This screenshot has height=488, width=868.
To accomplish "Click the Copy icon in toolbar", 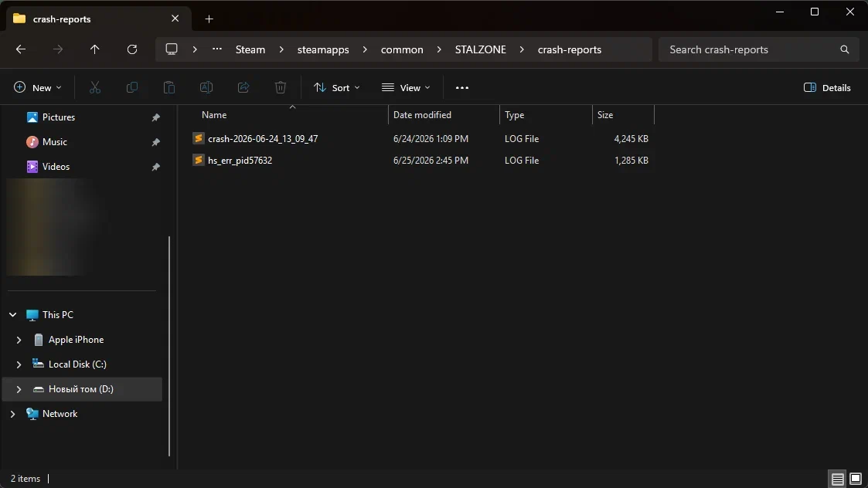I will (x=131, y=87).
